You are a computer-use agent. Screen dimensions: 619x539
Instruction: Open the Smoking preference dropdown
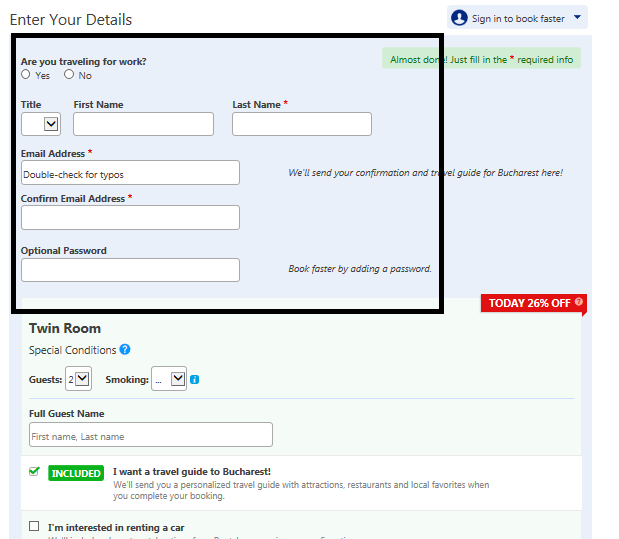[168, 379]
